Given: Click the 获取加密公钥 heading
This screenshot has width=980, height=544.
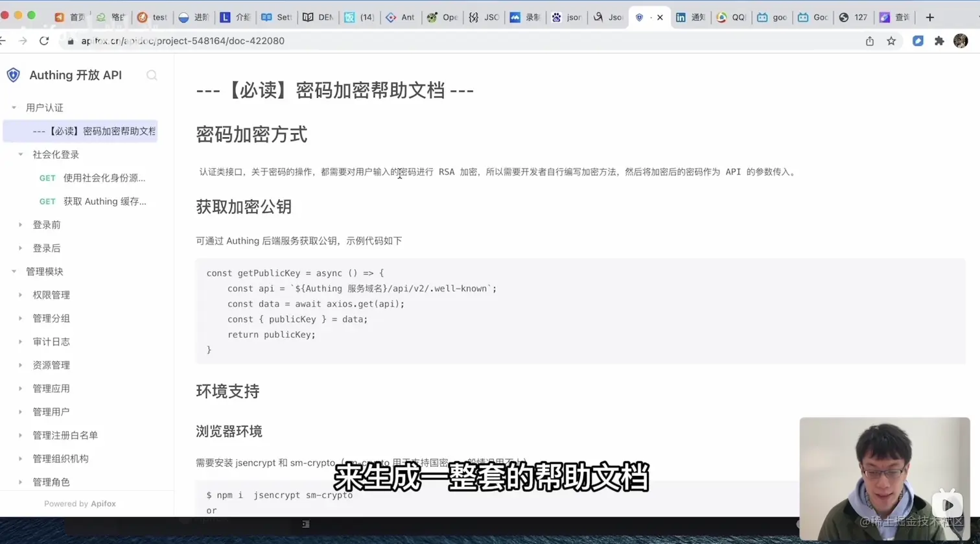Looking at the screenshot, I should (x=244, y=207).
